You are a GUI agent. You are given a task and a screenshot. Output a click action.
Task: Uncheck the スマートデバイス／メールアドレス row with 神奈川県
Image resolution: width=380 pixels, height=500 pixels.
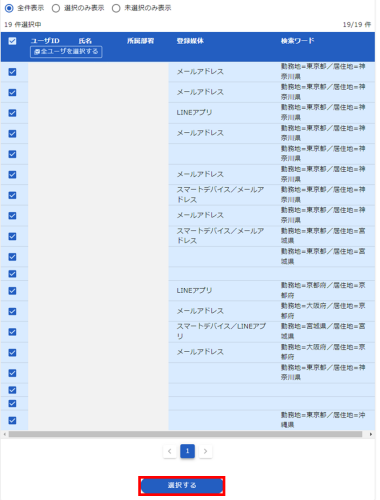pos(12,195)
